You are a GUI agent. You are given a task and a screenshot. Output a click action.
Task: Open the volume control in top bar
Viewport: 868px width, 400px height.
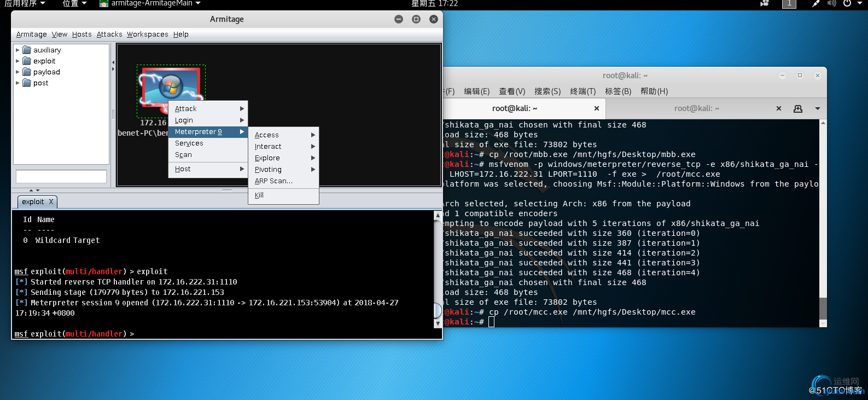(831, 3)
